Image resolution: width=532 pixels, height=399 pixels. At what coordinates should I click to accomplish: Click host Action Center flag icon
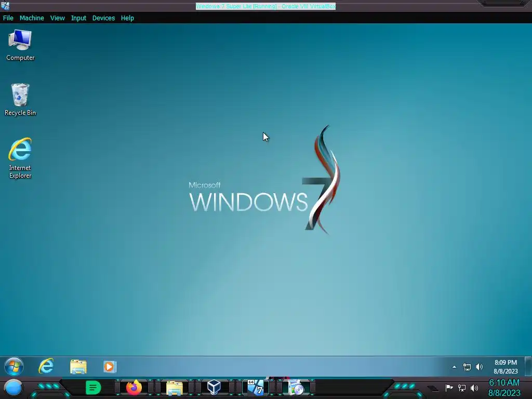click(x=449, y=388)
